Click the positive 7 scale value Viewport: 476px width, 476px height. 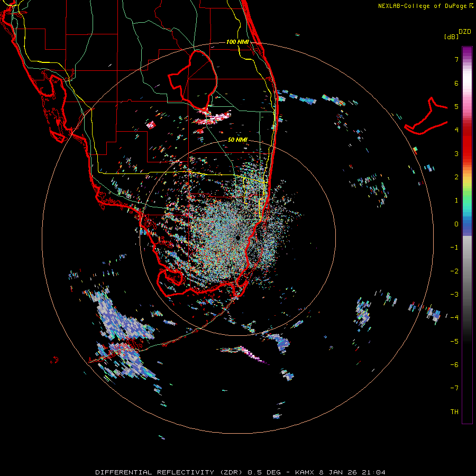456,59
